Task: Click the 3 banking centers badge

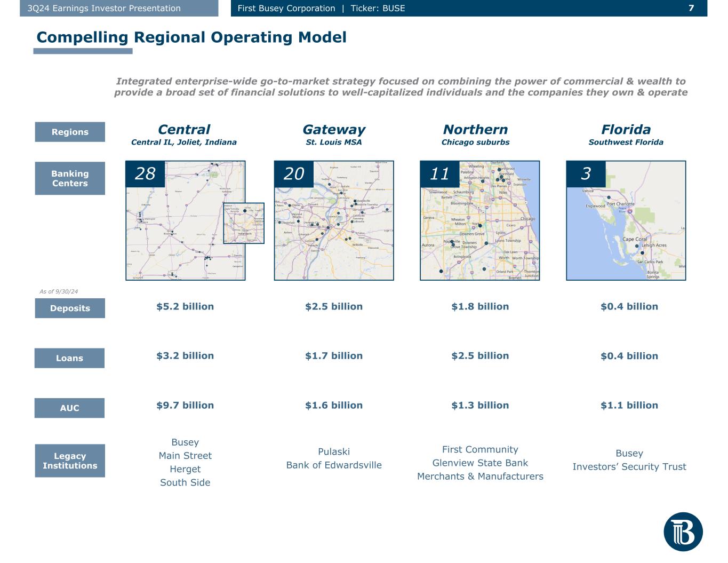Action: [586, 173]
